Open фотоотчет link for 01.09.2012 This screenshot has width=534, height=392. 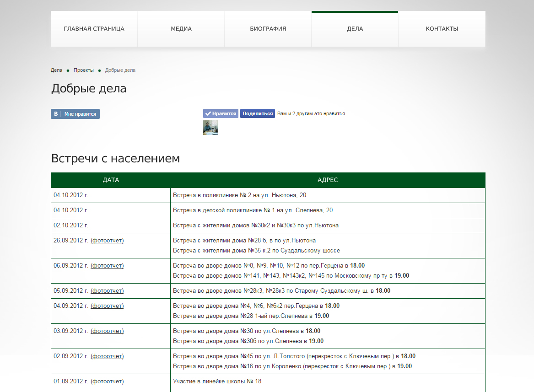[x=107, y=381]
